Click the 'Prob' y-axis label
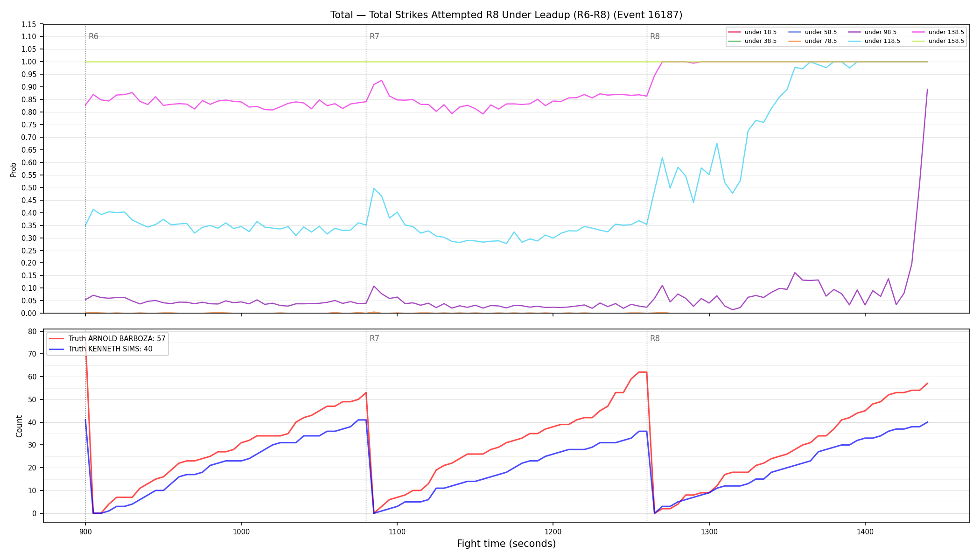980x560 pixels. point(14,169)
